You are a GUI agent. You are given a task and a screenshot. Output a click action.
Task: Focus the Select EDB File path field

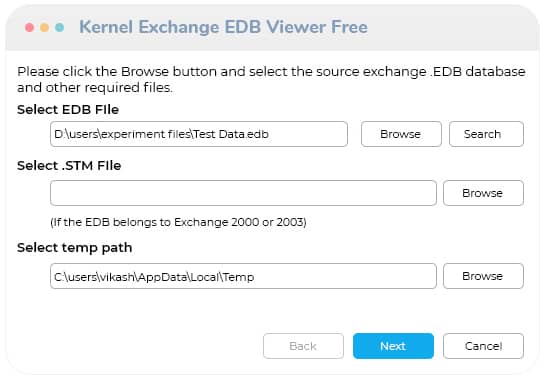[x=199, y=134]
